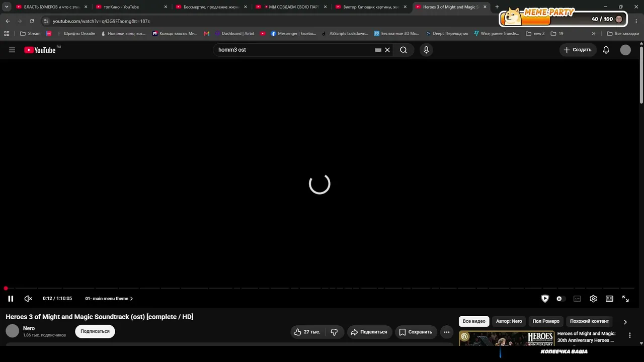Open the 'DeepL Переводчик' bookmark
Viewport: 644px width, 362px height.
click(x=447, y=34)
